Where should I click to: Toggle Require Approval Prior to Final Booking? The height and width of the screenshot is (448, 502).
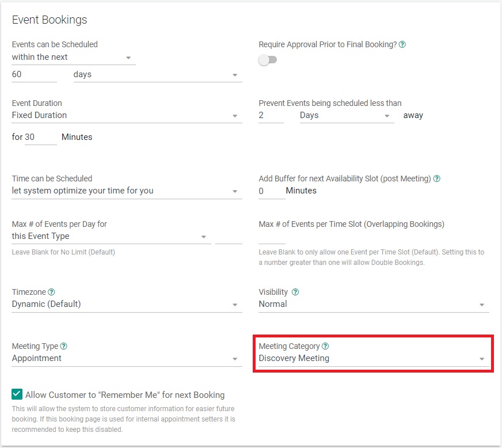pos(268,60)
